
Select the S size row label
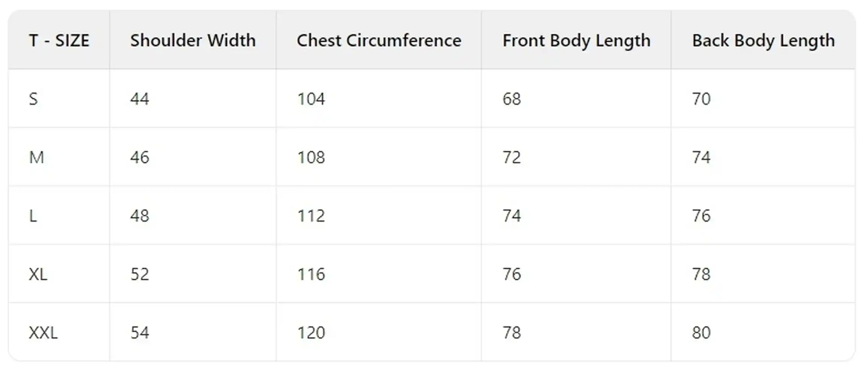tap(33, 99)
